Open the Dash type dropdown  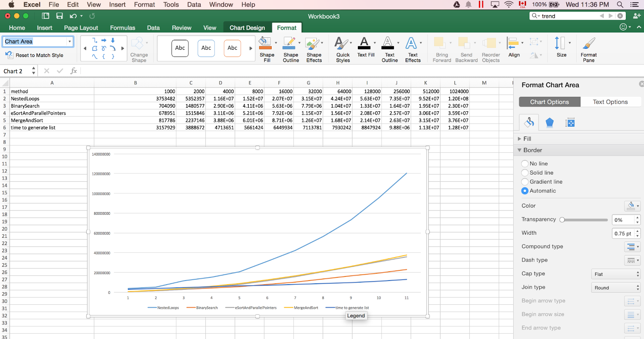pyautogui.click(x=632, y=260)
